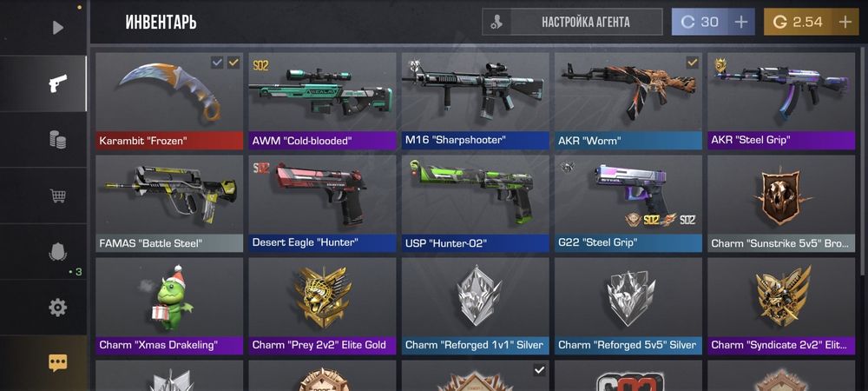Open the settings gear icon
The height and width of the screenshot is (391, 868).
coord(57,308)
